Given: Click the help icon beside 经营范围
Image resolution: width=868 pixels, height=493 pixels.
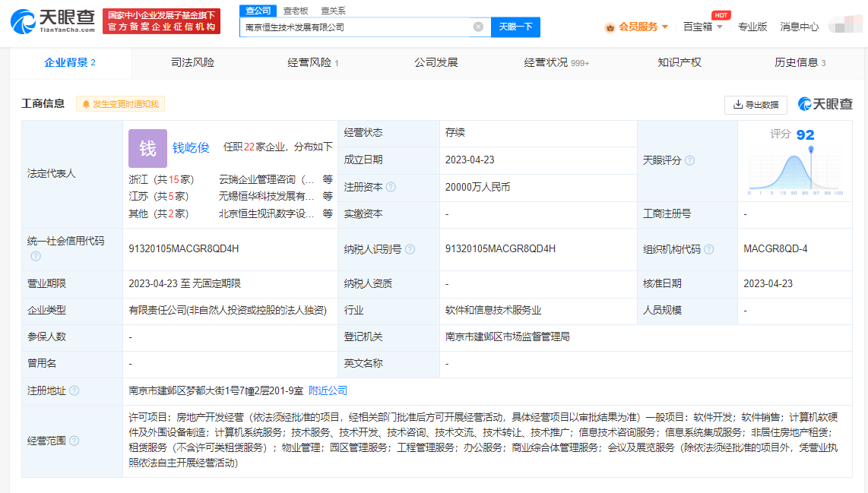Looking at the screenshot, I should (74, 441).
